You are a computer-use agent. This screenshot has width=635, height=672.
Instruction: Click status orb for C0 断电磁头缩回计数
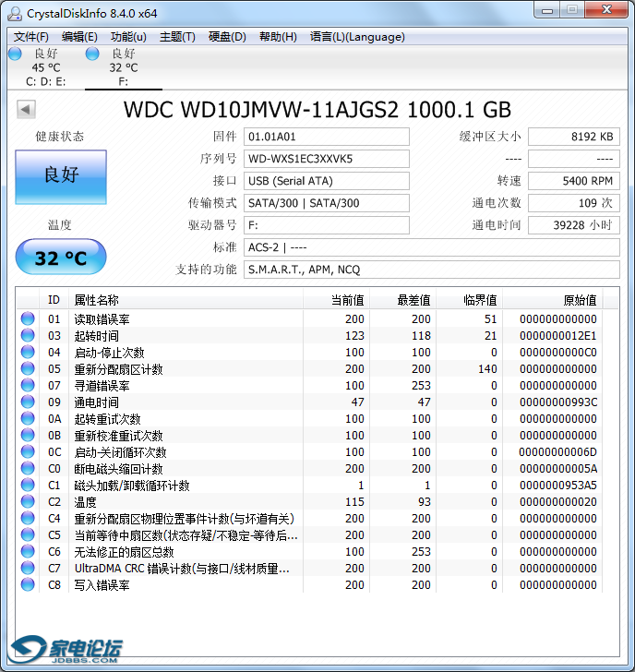click(28, 468)
